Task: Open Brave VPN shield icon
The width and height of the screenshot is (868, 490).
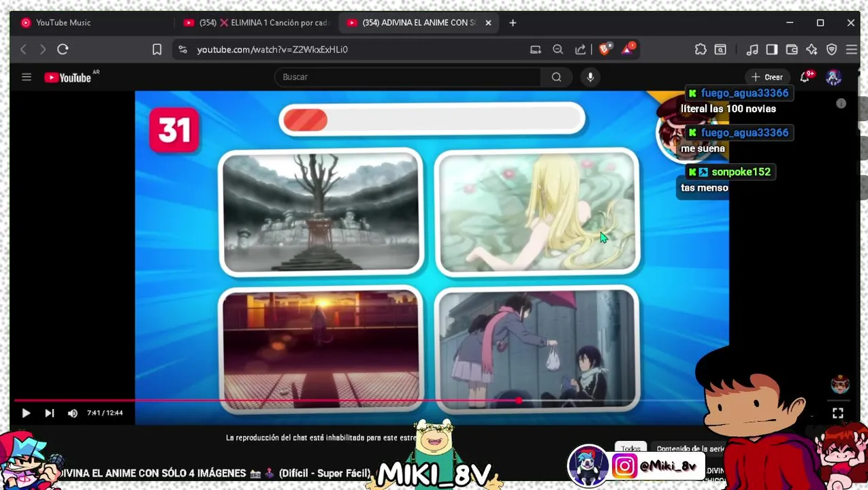Action: click(831, 50)
